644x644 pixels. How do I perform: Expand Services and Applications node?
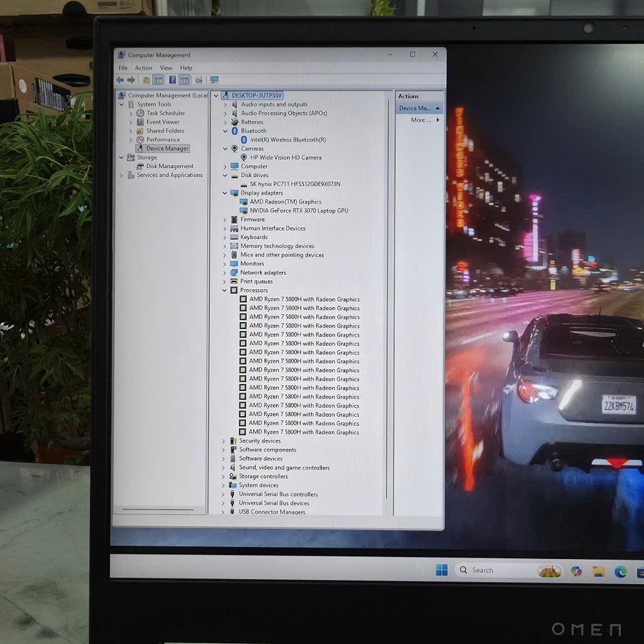(121, 175)
